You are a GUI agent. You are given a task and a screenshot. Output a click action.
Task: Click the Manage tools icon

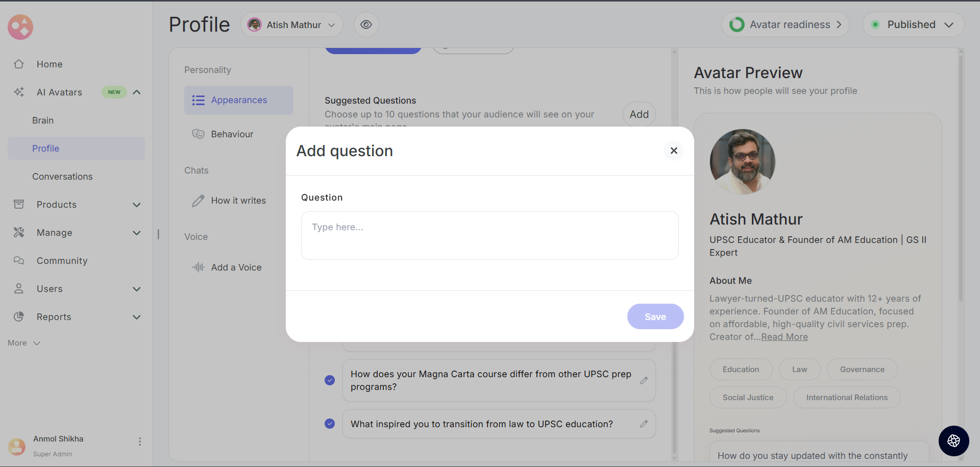19,233
